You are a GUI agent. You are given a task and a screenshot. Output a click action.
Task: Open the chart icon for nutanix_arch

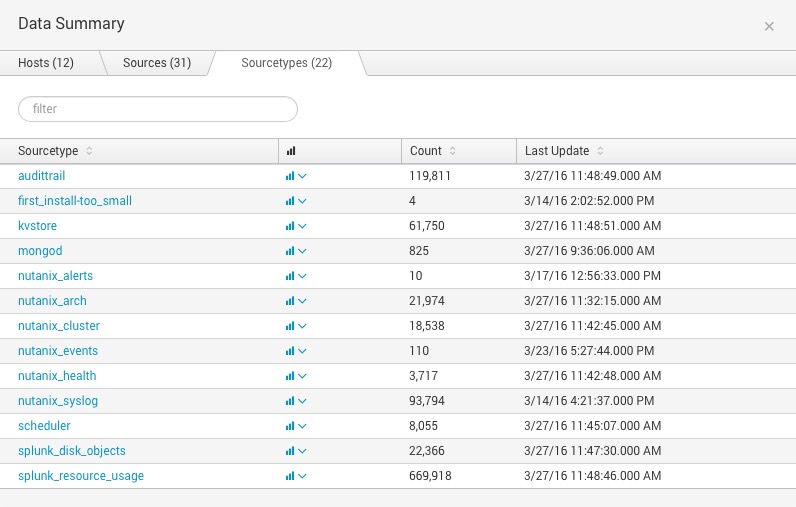point(290,301)
